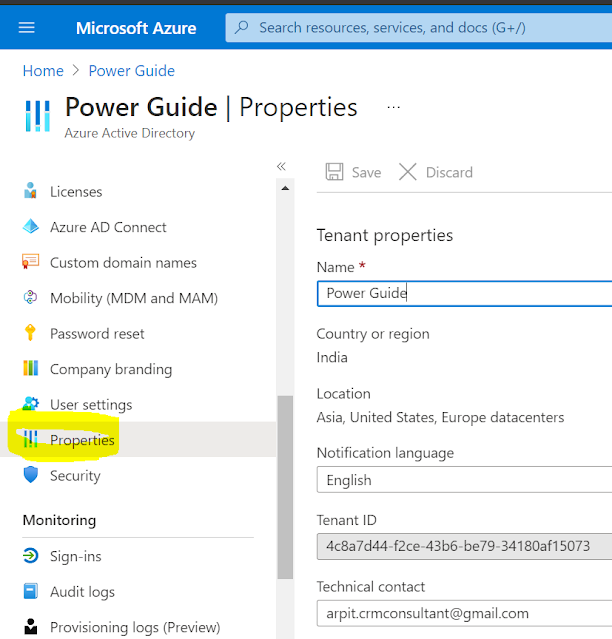Click the Sign-ins arrow icon
The height and width of the screenshot is (639, 612).
pos(31,555)
